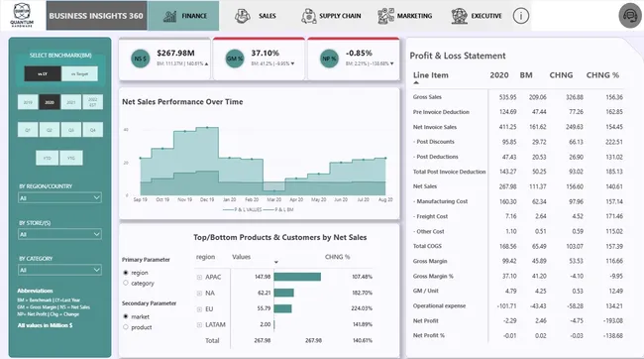The image size is (644, 359).
Task: Click the NS $ circle badge
Action: click(x=140, y=59)
